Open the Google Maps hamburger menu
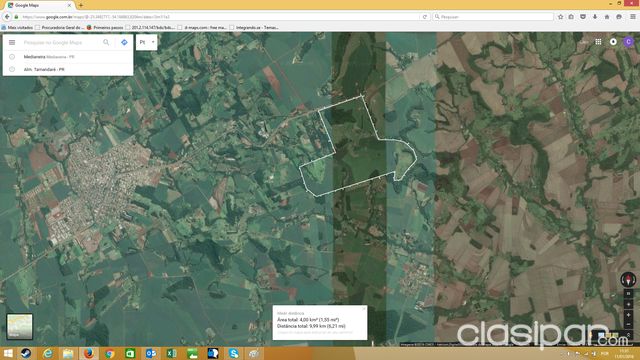Image resolution: width=640 pixels, height=360 pixels. pyautogui.click(x=12, y=42)
